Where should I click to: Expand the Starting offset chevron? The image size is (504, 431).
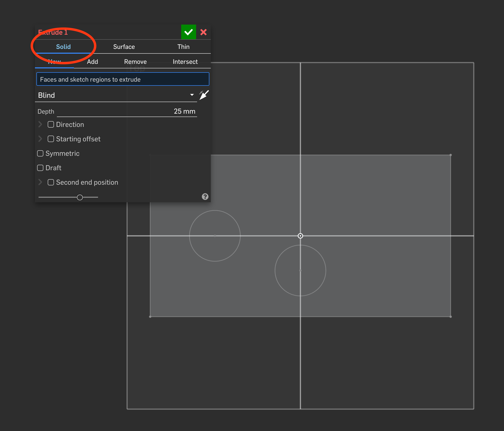pyautogui.click(x=40, y=139)
